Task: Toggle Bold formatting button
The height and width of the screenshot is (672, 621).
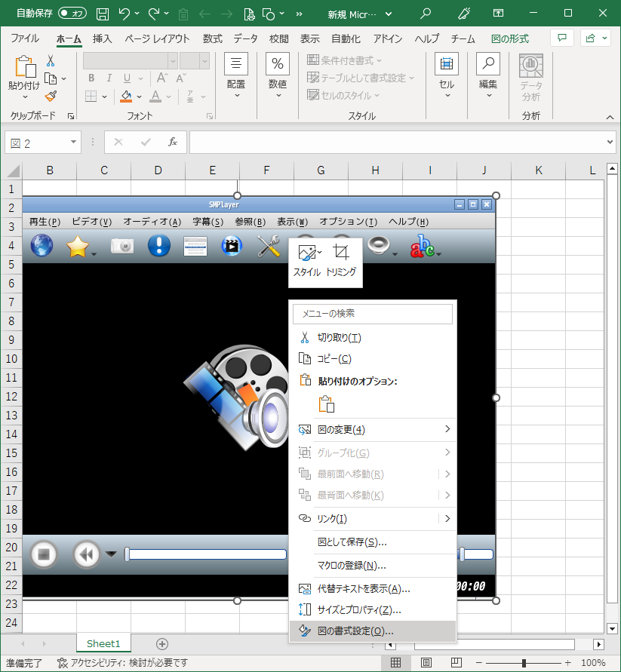Action: [91, 78]
